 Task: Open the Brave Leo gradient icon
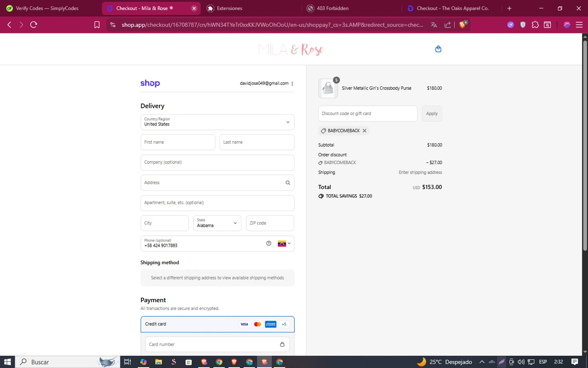(567, 25)
